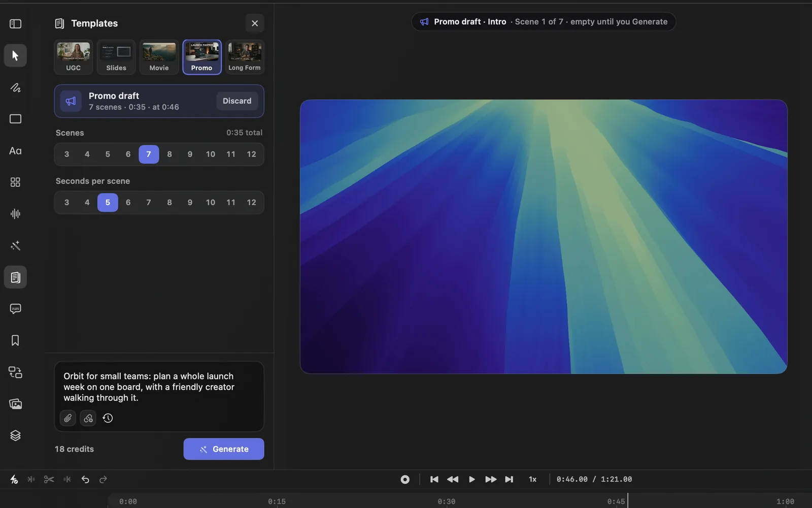Discard the Promo draft
Viewport: 812px width, 508px height.
pyautogui.click(x=237, y=101)
